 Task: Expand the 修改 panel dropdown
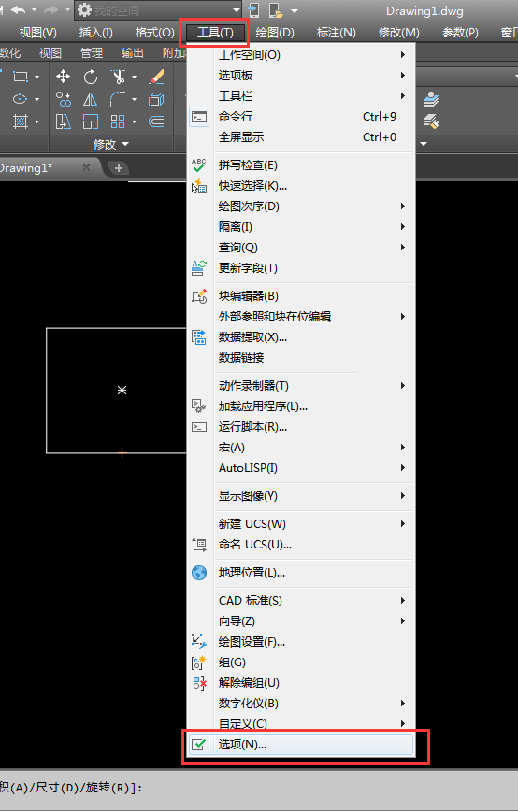(x=111, y=144)
